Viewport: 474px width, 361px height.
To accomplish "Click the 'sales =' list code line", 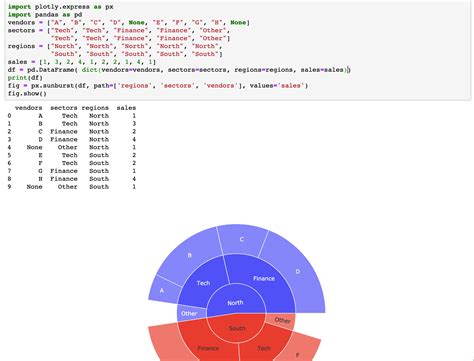I will (82, 62).
